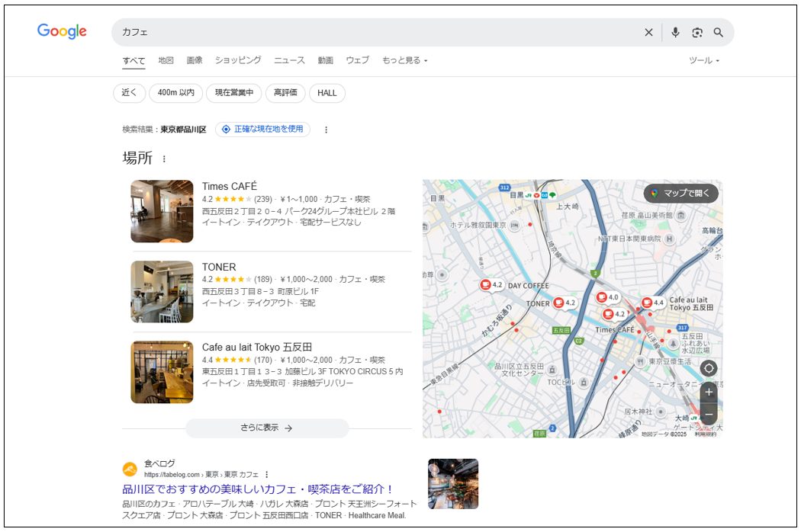This screenshot has width=801, height=532.
Task: Open the options dots beside the tabelog URL
Action: pos(267,474)
